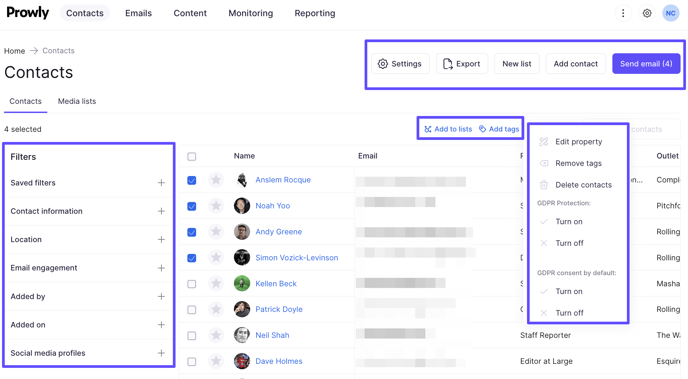The width and height of the screenshot is (688, 379).
Task: Star the Noah Yoo contact
Action: (x=216, y=206)
